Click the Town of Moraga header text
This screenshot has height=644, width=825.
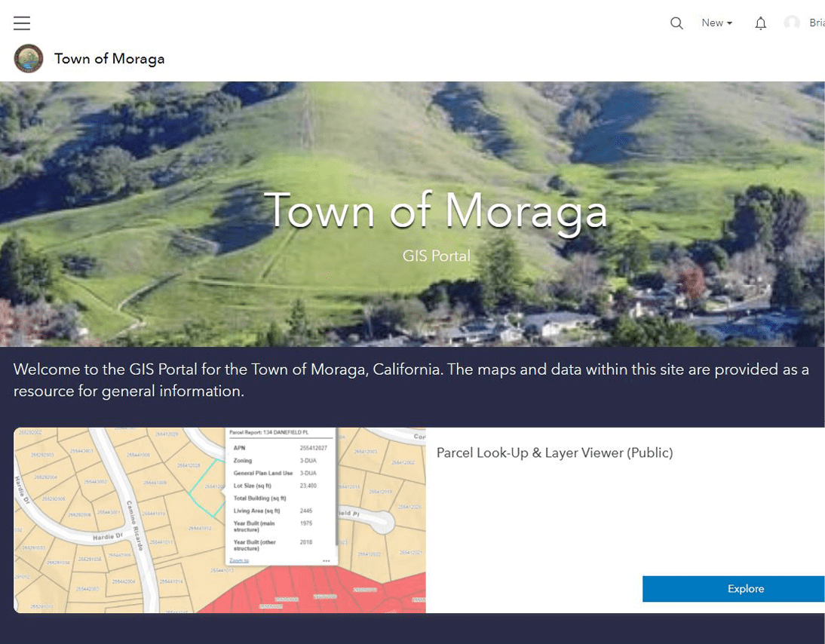(x=109, y=58)
